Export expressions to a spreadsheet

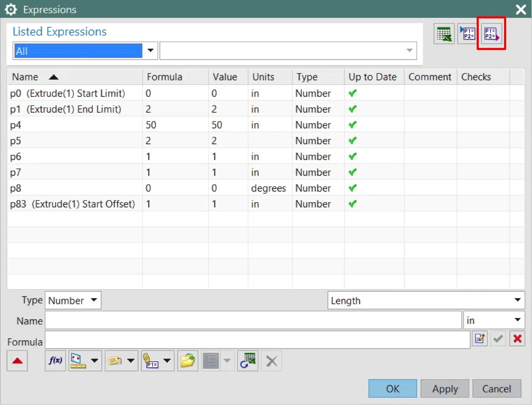coord(444,33)
